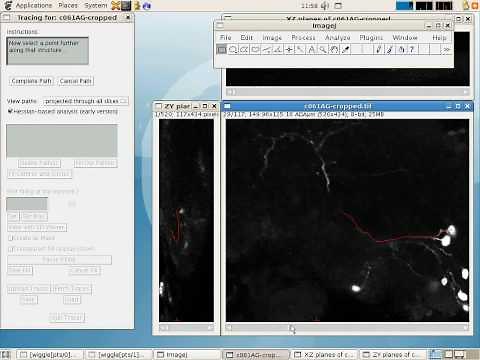Switch to wiggle[pts/1] taskbar window

point(119,355)
